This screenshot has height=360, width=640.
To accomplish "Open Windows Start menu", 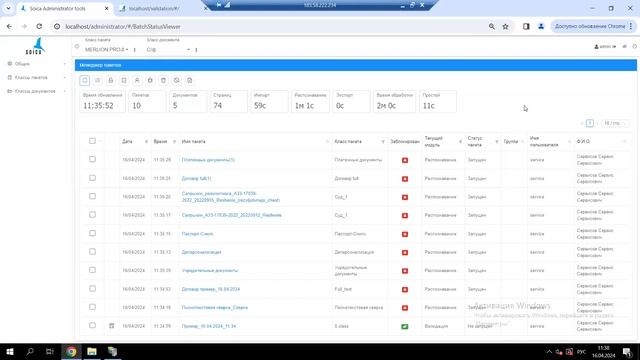I will (x=10, y=351).
